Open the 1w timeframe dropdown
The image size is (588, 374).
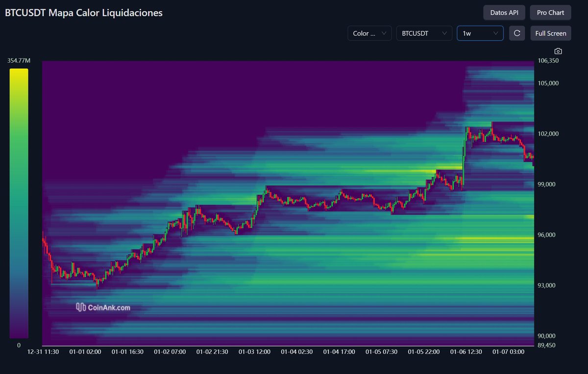pyautogui.click(x=480, y=33)
